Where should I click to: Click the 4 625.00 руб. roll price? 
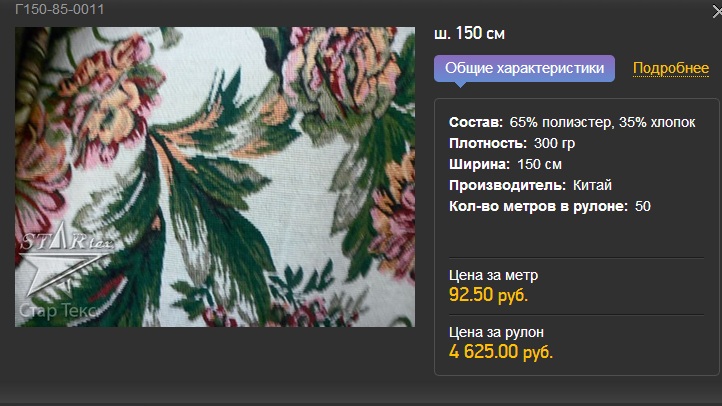pos(501,352)
